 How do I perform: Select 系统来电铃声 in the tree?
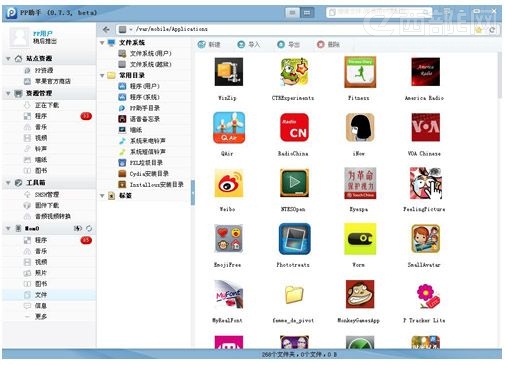142,141
